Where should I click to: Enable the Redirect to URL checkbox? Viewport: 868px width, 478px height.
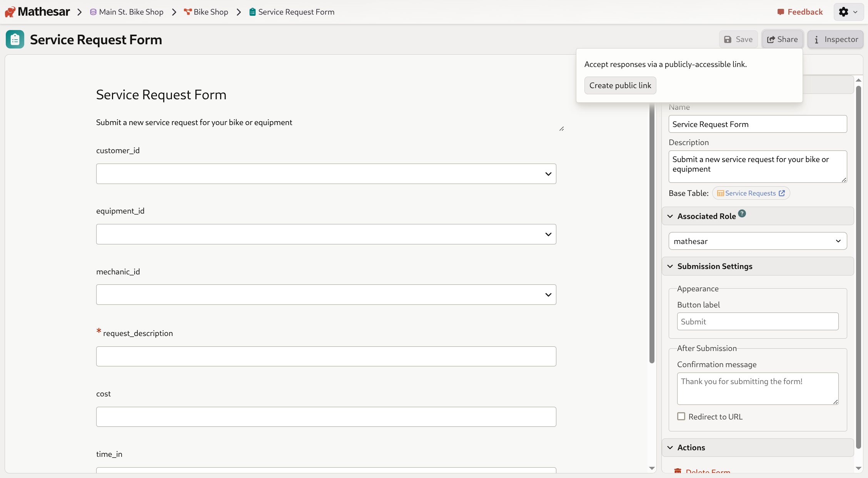tap(681, 416)
